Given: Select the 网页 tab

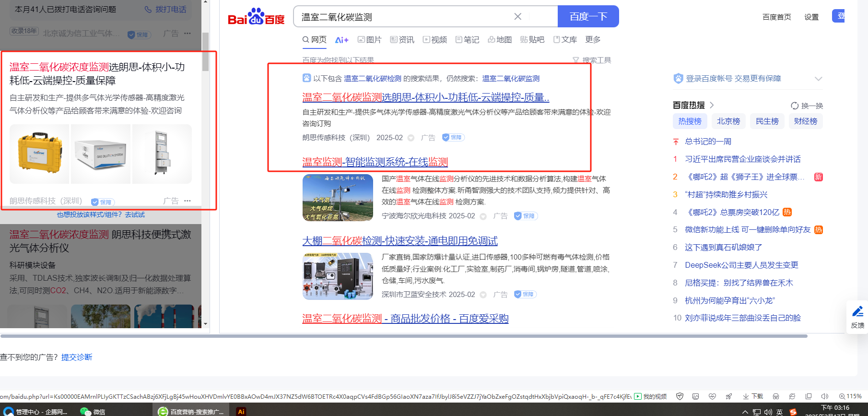Looking at the screenshot, I should [315, 39].
